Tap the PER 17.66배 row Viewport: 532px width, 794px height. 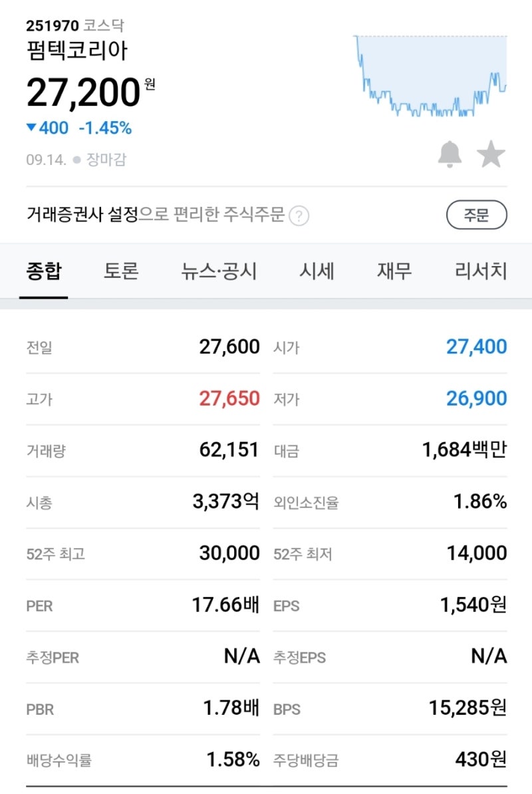coord(143,605)
